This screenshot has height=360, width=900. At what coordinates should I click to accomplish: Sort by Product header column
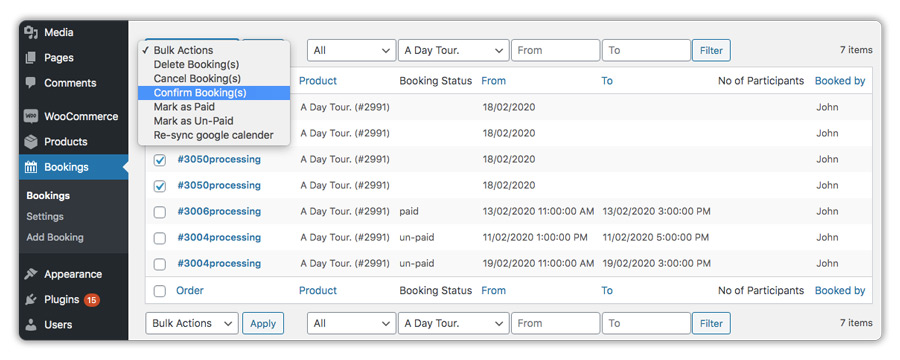(x=318, y=81)
